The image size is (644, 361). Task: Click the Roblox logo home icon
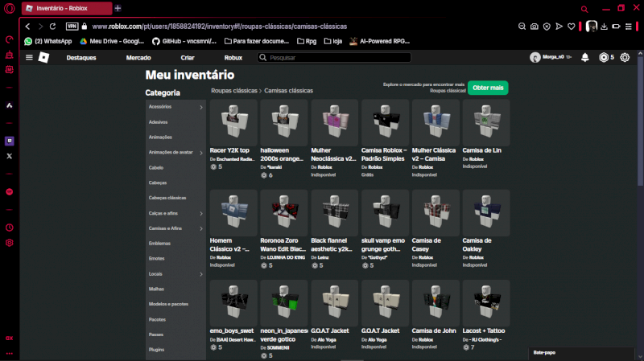(46, 58)
